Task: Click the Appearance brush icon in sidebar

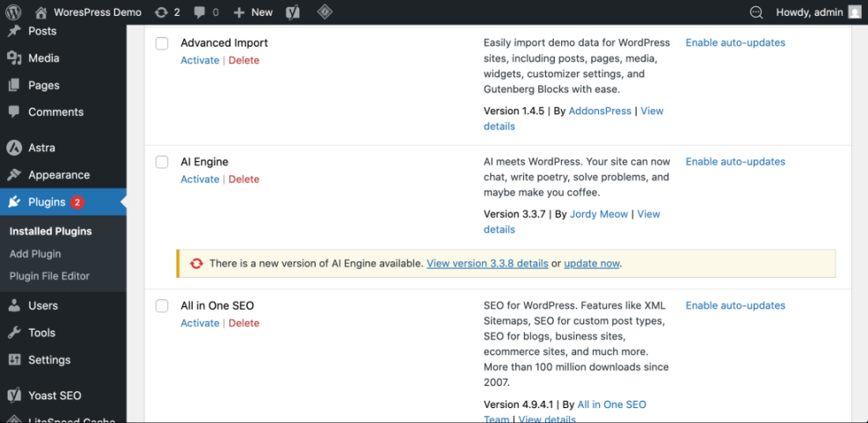Action: coord(14,175)
